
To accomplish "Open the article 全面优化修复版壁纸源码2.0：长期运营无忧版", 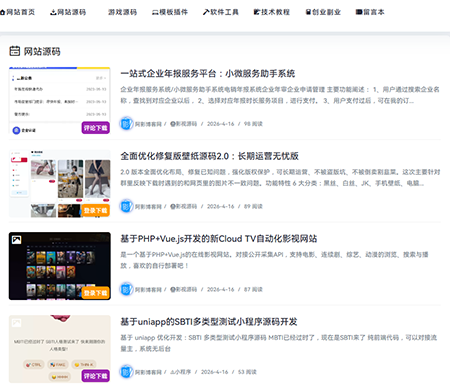I will coord(209,156).
